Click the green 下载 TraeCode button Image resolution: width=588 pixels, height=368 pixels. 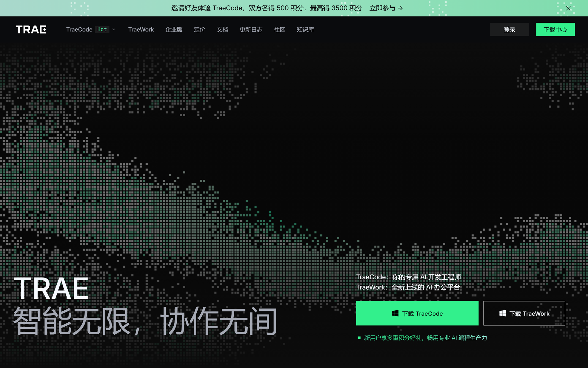pyautogui.click(x=417, y=313)
